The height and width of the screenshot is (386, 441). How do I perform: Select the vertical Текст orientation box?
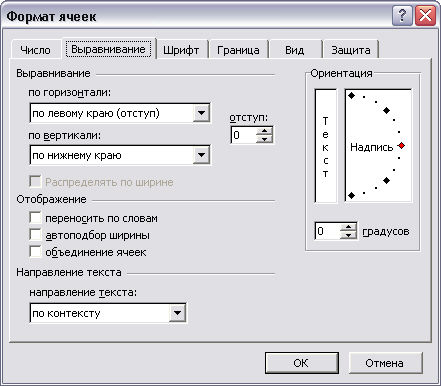(325, 146)
